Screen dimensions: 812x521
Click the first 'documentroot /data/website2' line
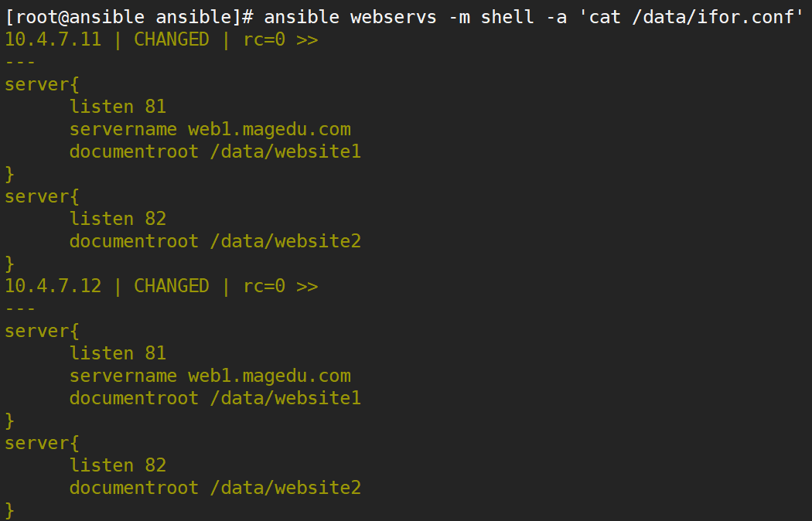(x=216, y=241)
